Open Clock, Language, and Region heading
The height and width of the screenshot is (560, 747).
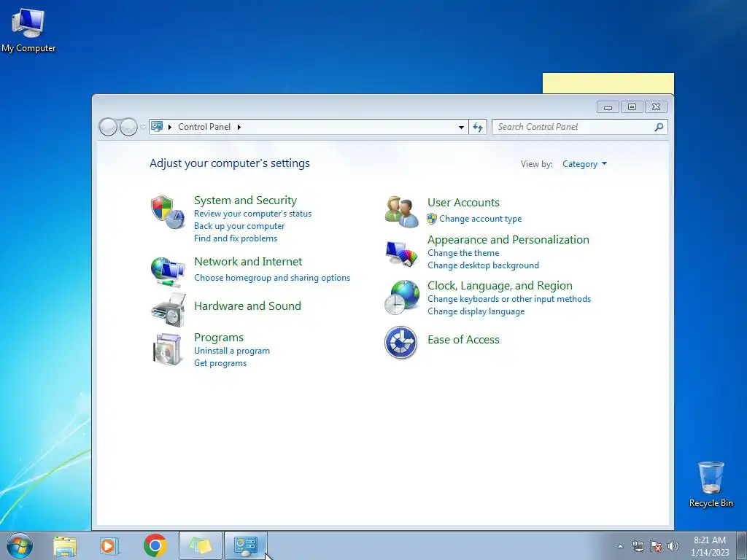pyautogui.click(x=500, y=286)
